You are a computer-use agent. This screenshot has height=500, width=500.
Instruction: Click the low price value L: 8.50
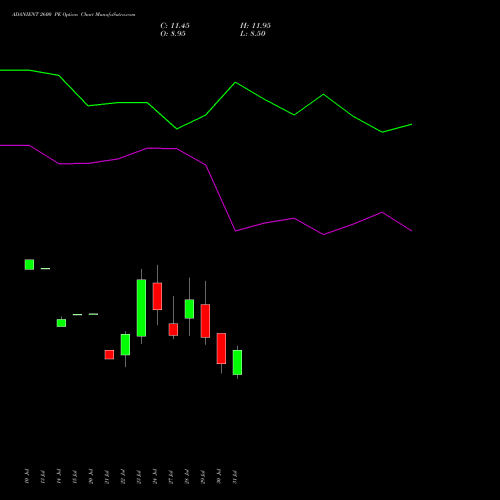(253, 34)
